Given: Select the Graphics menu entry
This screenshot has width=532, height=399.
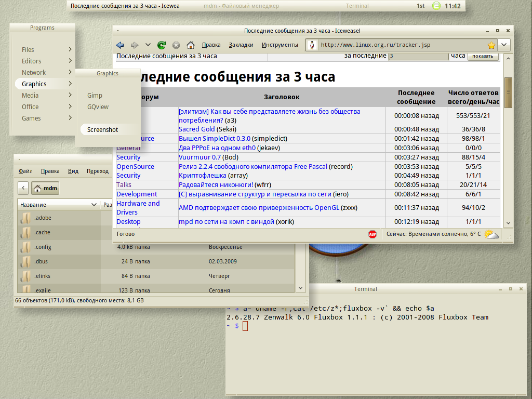Looking at the screenshot, I should tap(44, 84).
